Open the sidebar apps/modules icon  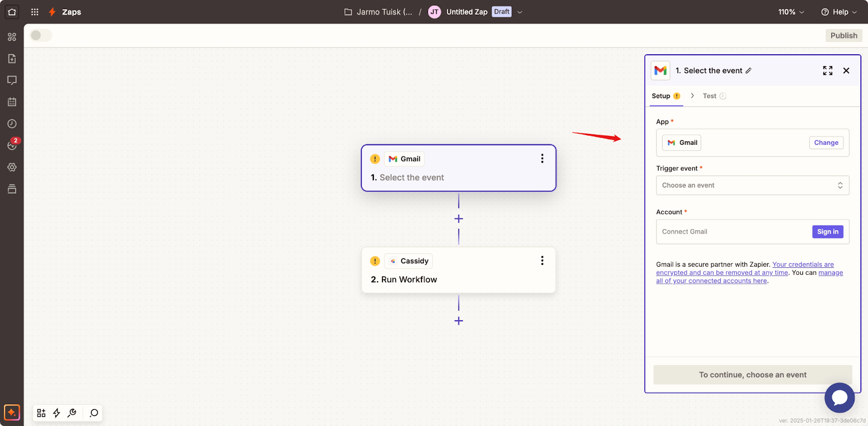pos(12,37)
